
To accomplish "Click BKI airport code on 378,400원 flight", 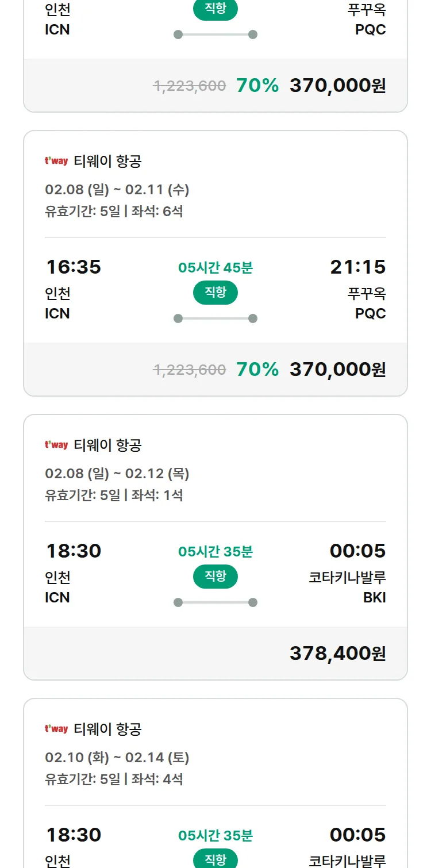I will click(x=374, y=598).
